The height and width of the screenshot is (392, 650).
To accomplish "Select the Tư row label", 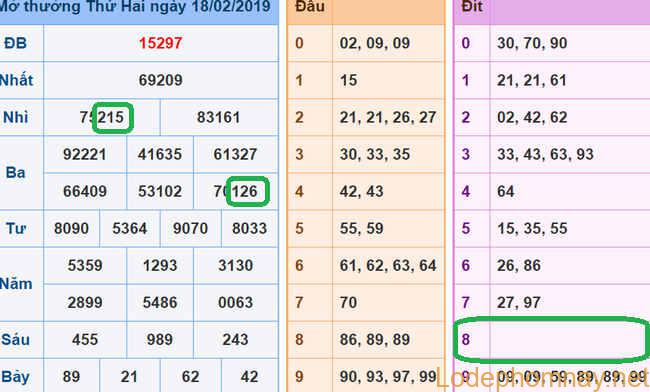I will point(16,228).
